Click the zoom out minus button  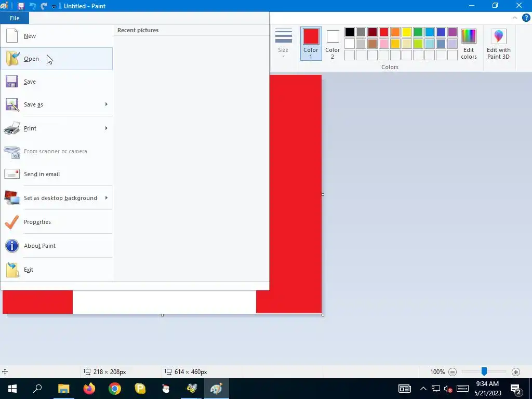[x=453, y=372]
